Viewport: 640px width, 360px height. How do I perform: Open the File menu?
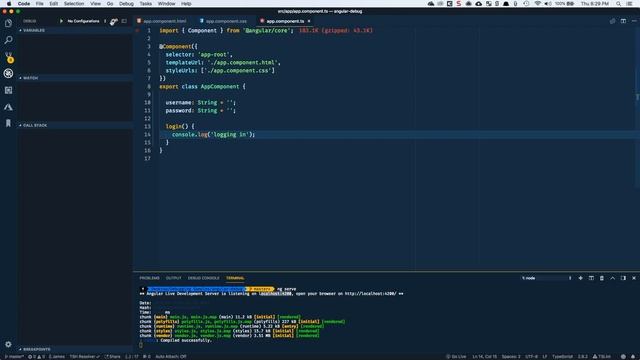click(40, 4)
